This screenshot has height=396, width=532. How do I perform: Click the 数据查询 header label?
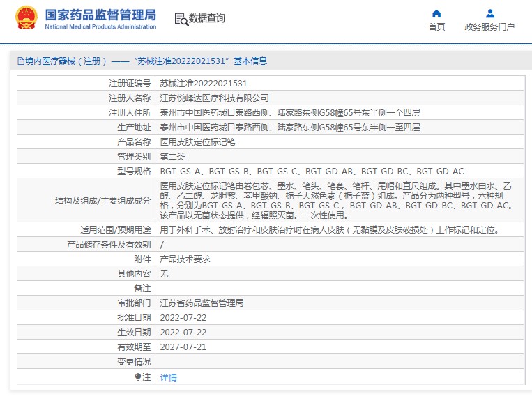point(207,19)
